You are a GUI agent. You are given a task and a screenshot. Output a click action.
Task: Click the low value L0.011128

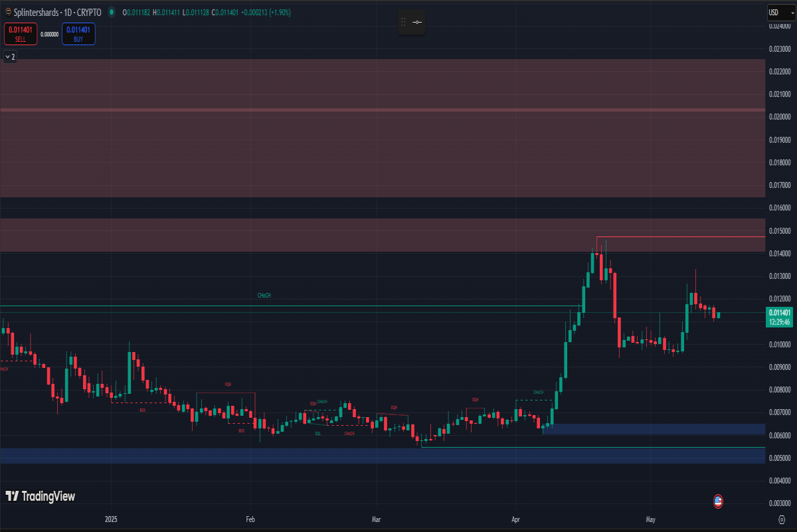click(197, 12)
